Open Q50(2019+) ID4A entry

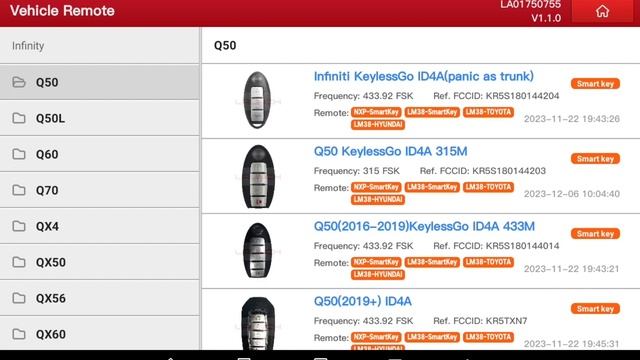pos(362,302)
